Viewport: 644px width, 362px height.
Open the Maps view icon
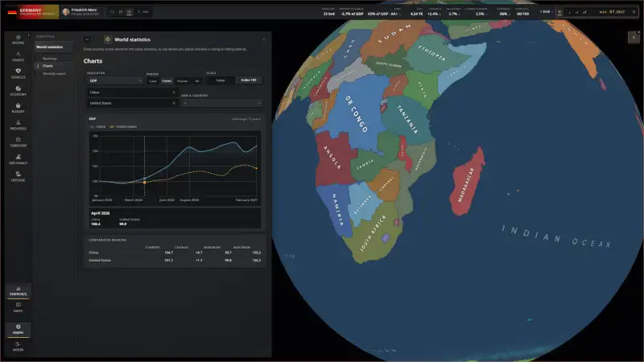tap(18, 307)
